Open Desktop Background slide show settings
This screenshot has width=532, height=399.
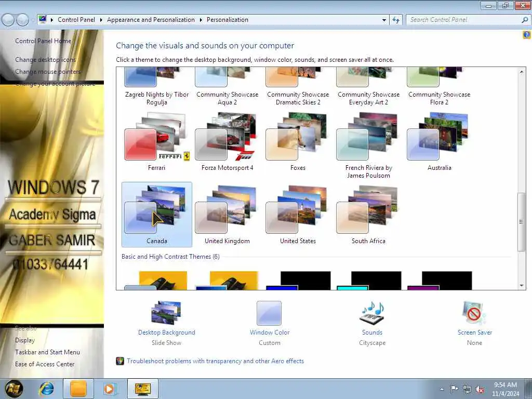[166, 323]
